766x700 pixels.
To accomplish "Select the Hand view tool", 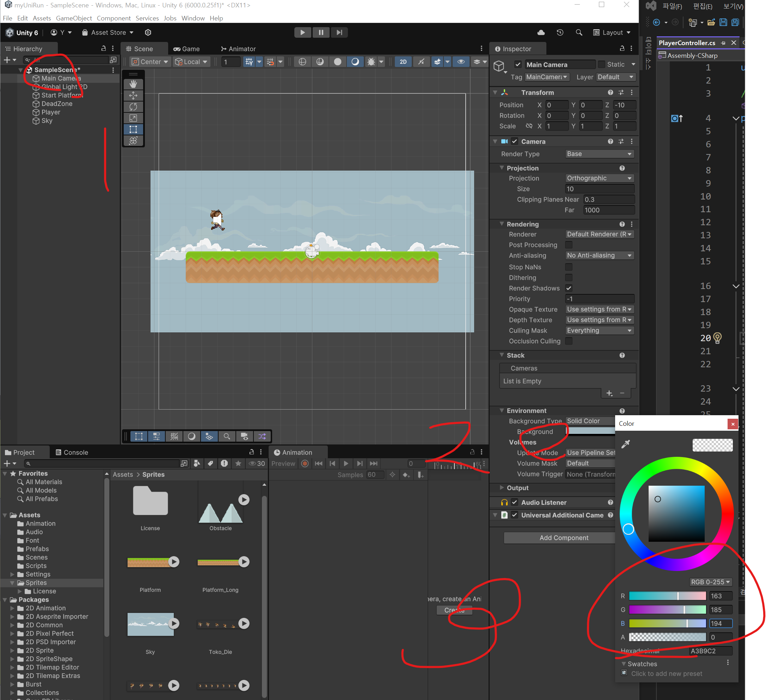I will point(133,84).
